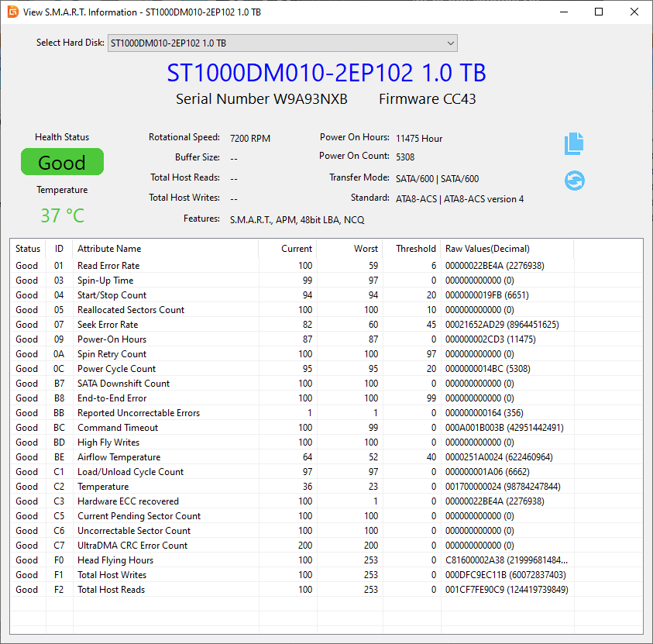
Task: Click the copy S.M.A.R.T. info icon
Action: coord(574,143)
